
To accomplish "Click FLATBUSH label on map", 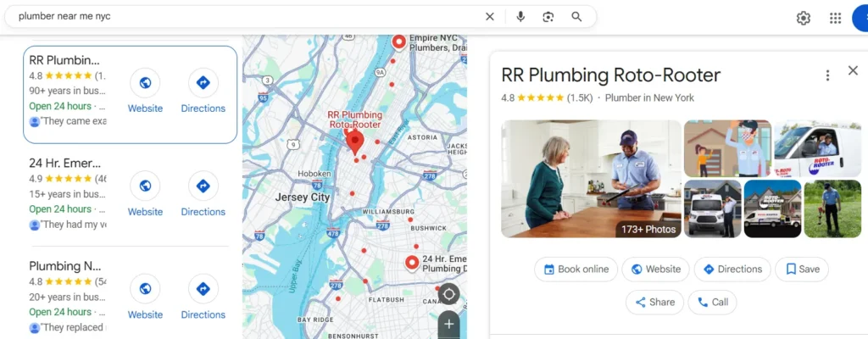I will 387,300.
